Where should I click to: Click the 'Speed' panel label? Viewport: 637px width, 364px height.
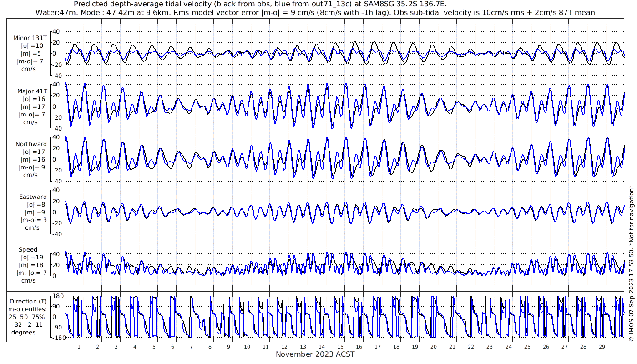pos(28,249)
